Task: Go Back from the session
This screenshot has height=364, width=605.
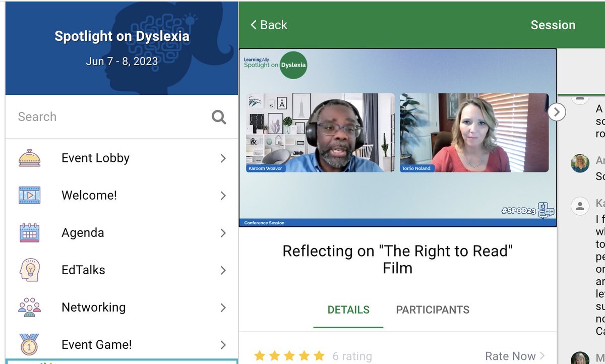Action: pyautogui.click(x=269, y=25)
